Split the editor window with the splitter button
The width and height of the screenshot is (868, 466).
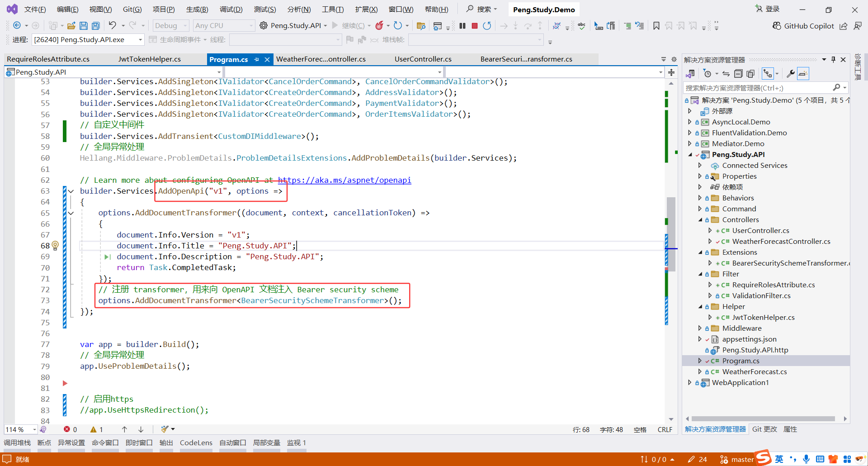click(x=671, y=72)
